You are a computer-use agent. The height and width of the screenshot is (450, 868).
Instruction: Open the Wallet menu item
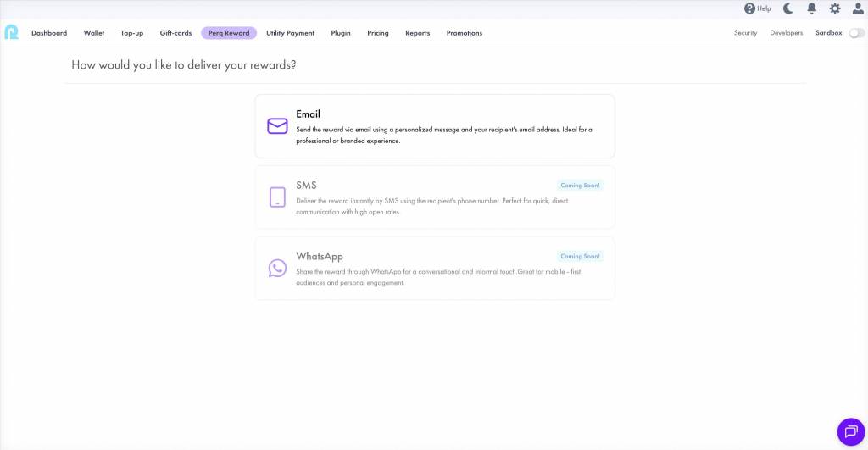(93, 33)
